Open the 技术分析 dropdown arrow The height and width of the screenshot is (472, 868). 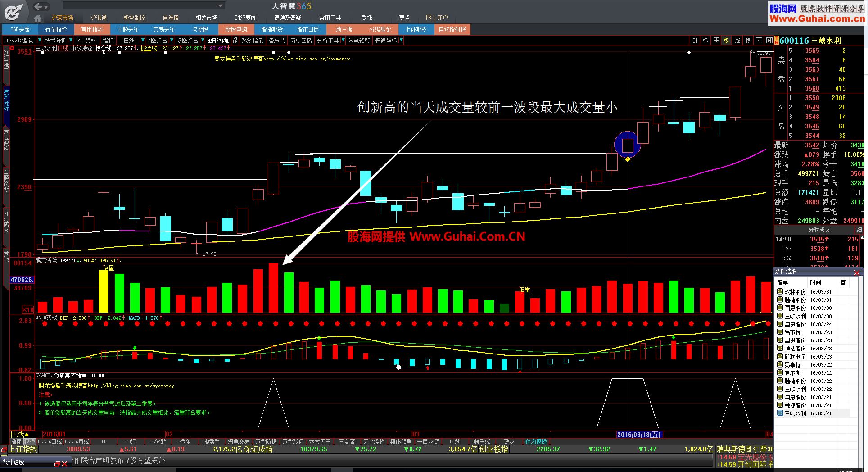71,41
